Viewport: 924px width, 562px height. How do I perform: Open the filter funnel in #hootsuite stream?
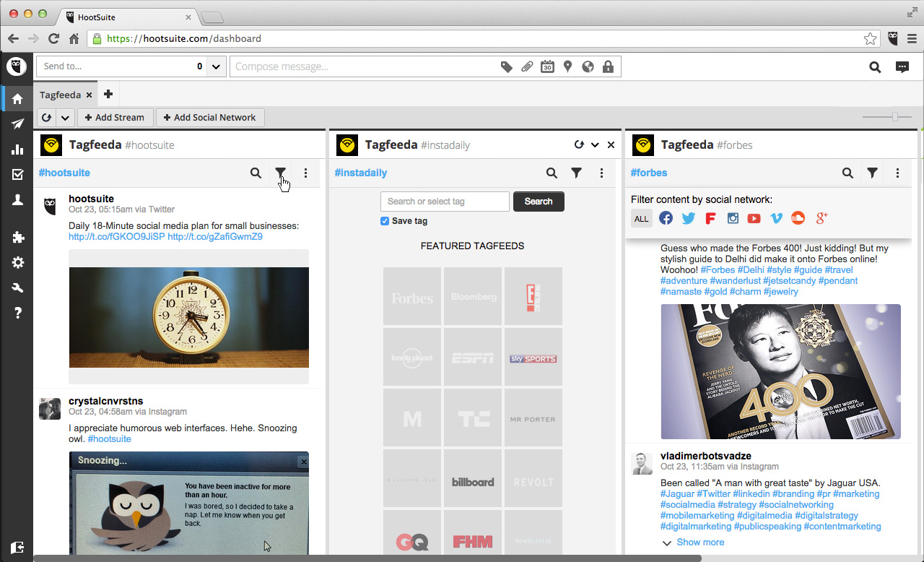point(281,173)
